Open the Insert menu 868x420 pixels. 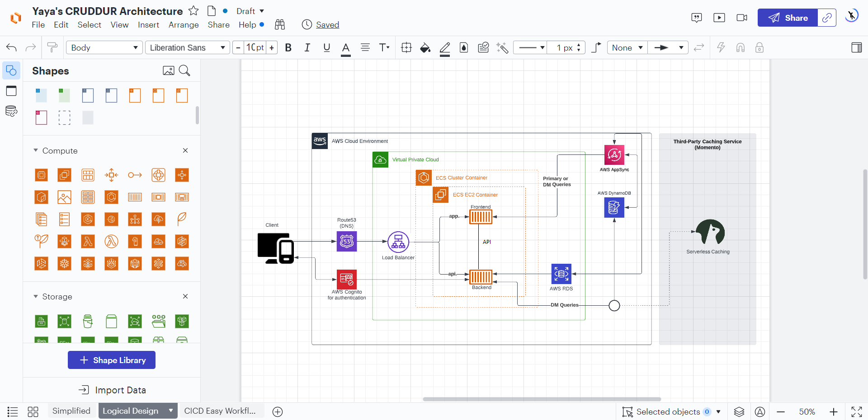click(149, 25)
